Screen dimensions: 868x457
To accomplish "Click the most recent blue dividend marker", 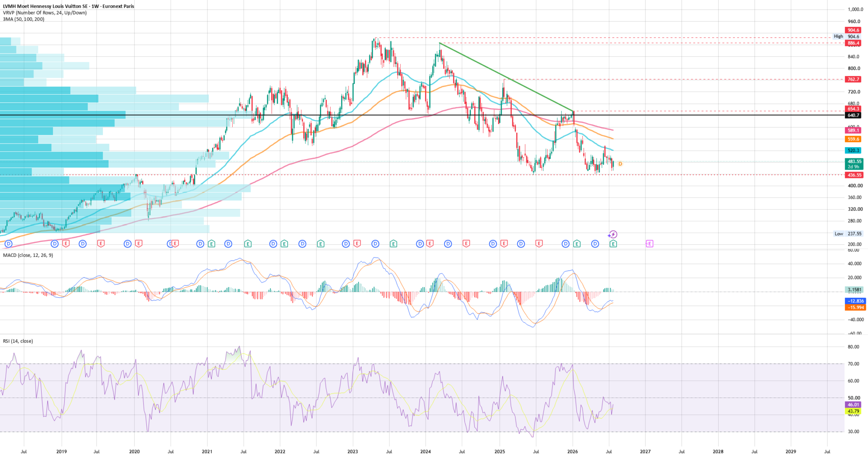I will coord(595,244).
